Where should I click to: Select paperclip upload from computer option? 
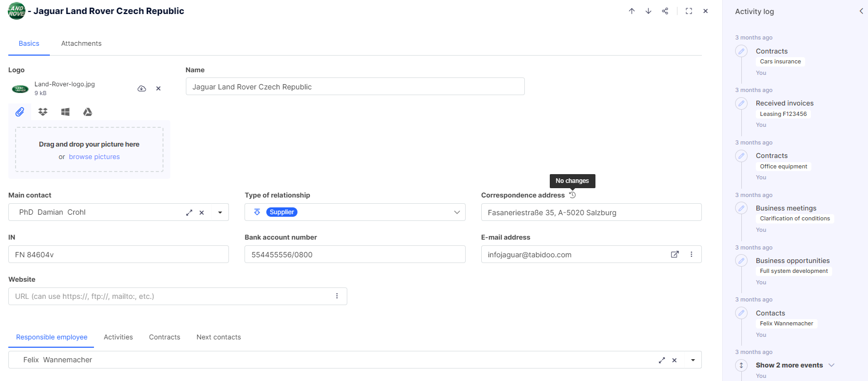coord(20,112)
